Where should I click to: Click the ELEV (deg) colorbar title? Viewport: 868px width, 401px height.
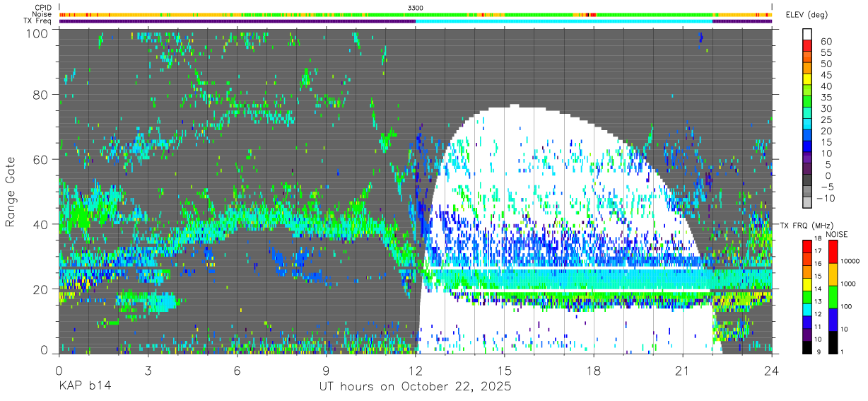[x=806, y=15]
